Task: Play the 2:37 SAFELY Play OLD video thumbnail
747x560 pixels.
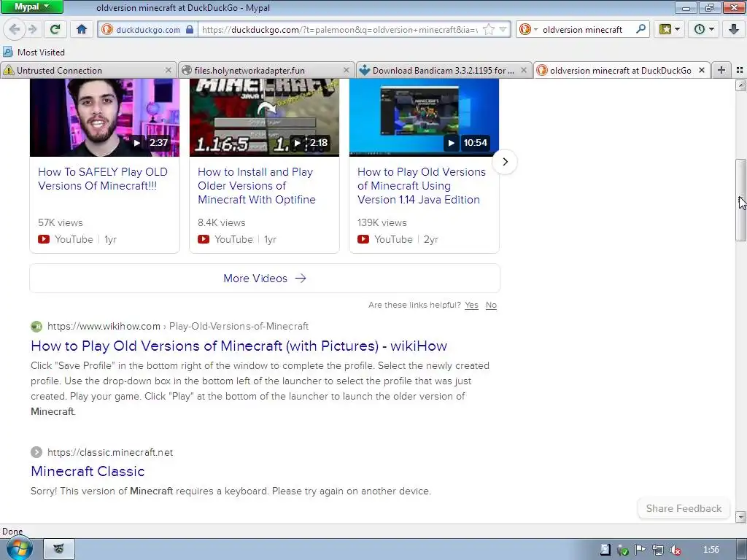Action: 105,117
